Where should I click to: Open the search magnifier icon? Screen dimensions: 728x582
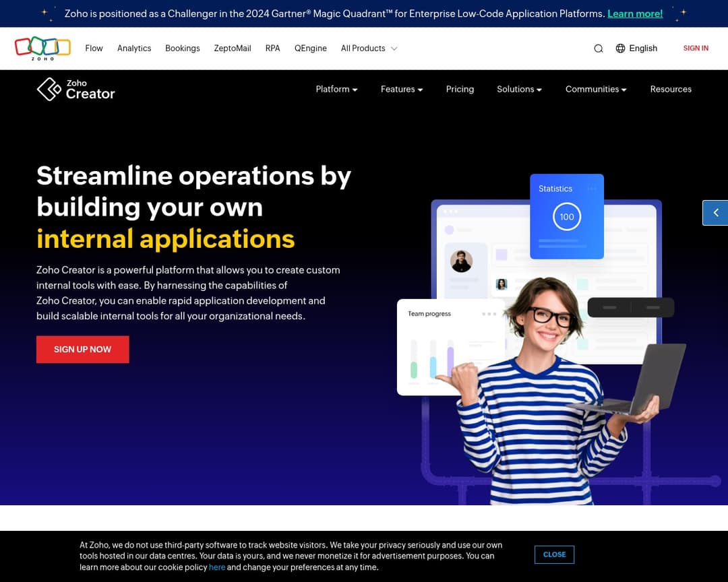[x=599, y=48]
